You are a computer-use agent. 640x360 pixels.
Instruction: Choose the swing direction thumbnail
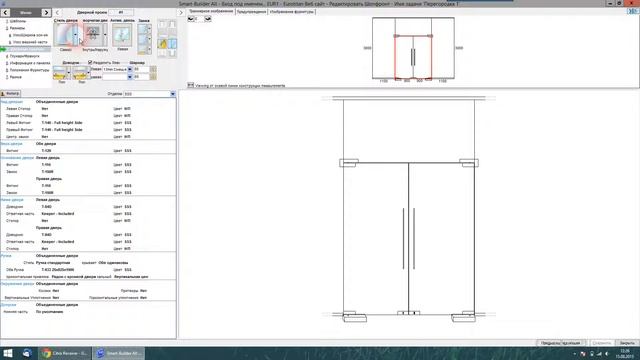click(x=93, y=35)
